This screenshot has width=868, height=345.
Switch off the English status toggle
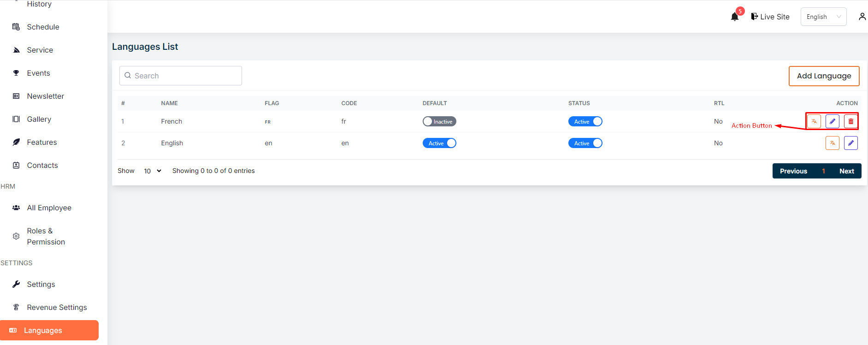[585, 143]
